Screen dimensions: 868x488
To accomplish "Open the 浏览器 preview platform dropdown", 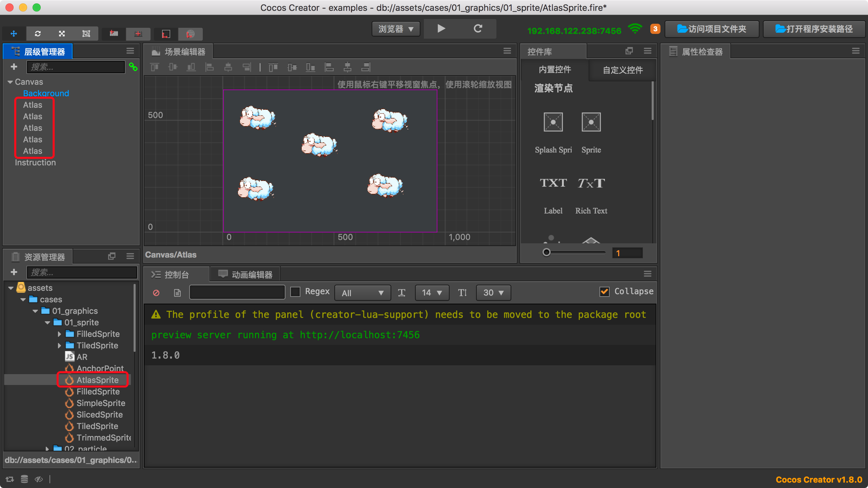I will coord(396,29).
